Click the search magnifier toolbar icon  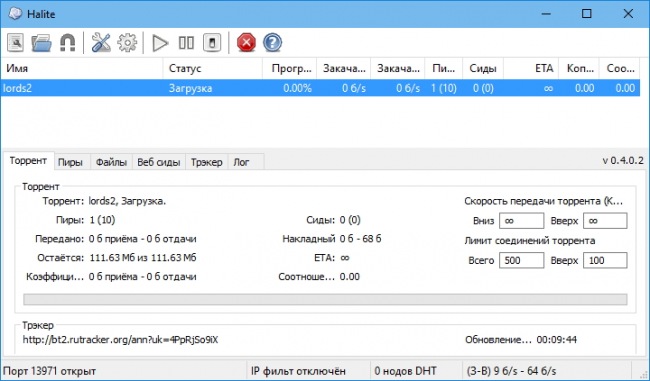point(15,43)
